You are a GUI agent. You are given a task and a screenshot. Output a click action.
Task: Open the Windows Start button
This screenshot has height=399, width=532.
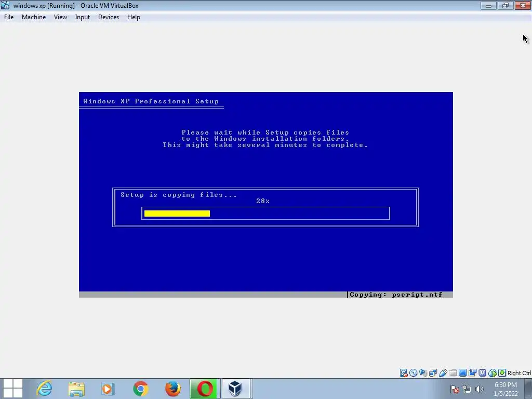click(13, 388)
